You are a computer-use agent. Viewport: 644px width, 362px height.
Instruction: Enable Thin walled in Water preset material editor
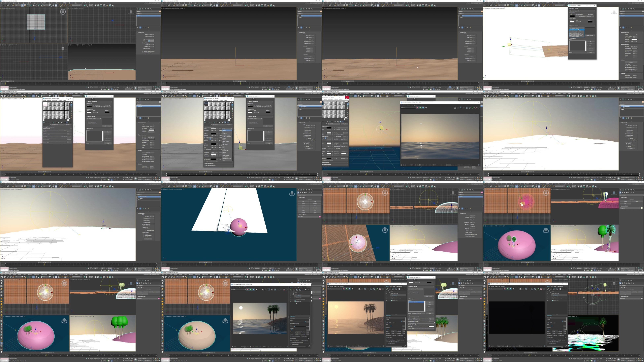pyautogui.click(x=335, y=148)
